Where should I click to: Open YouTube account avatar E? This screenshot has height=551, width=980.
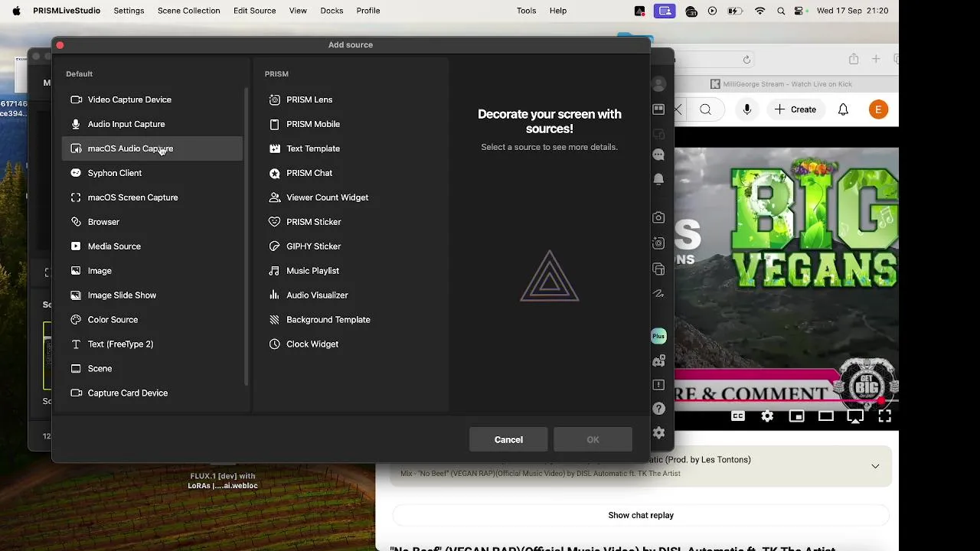click(878, 109)
